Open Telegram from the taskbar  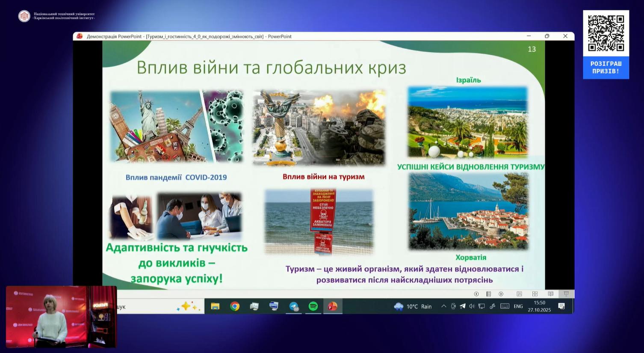[294, 306]
